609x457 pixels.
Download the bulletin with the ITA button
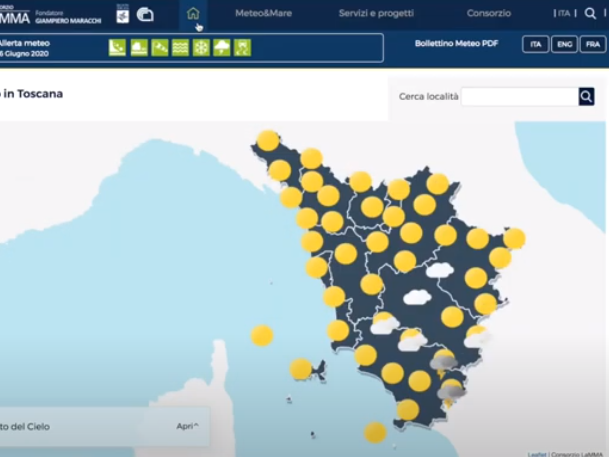[x=535, y=44]
